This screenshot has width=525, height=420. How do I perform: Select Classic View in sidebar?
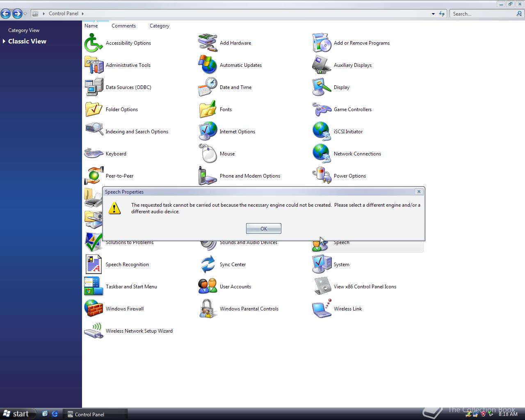pyautogui.click(x=27, y=41)
